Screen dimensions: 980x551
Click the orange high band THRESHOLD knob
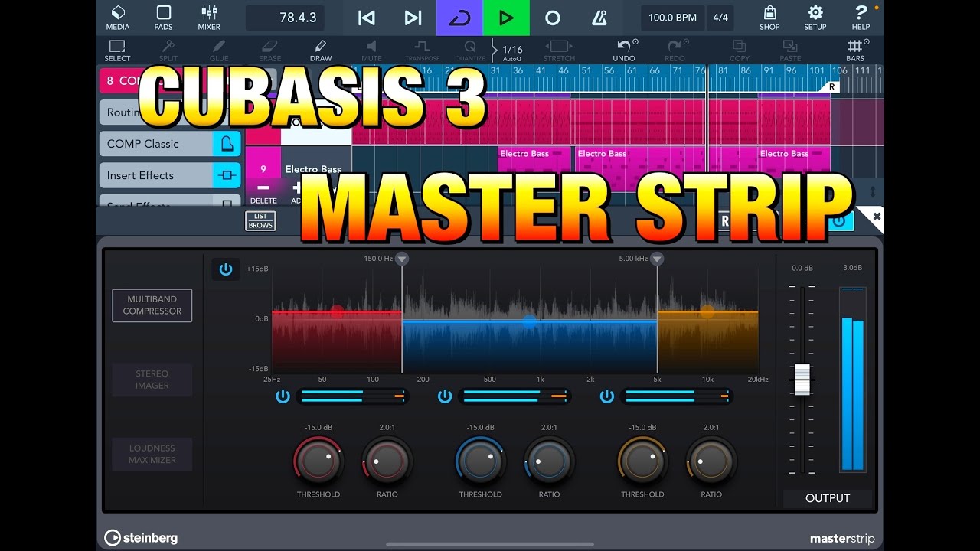pos(643,461)
